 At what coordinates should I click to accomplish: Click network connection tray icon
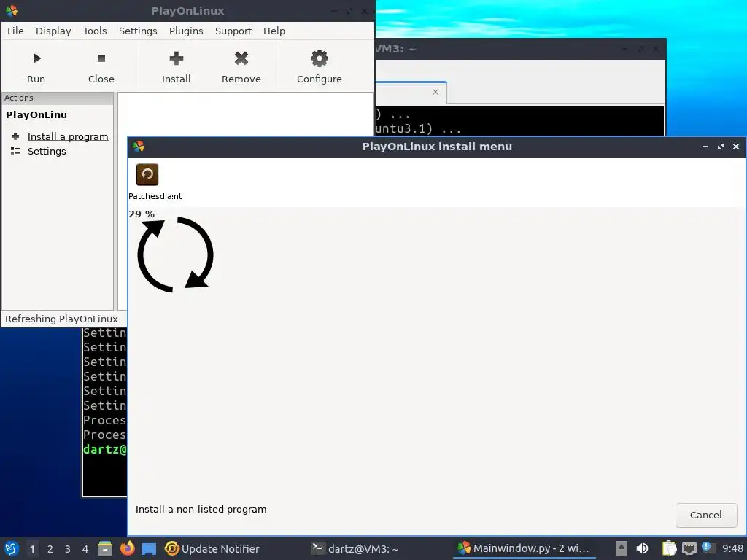[689, 549]
